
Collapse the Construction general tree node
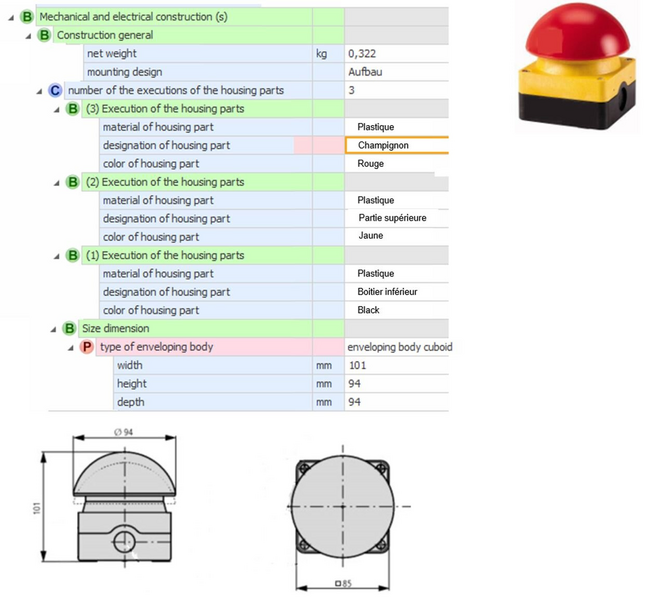29,36
